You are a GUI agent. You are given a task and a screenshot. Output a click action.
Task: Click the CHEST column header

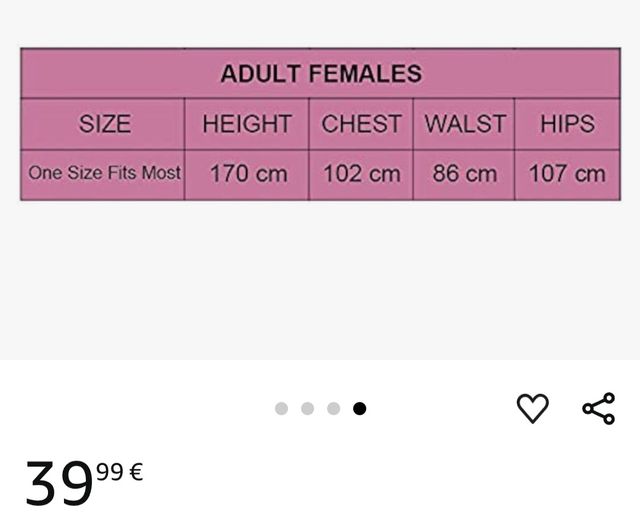(x=361, y=124)
